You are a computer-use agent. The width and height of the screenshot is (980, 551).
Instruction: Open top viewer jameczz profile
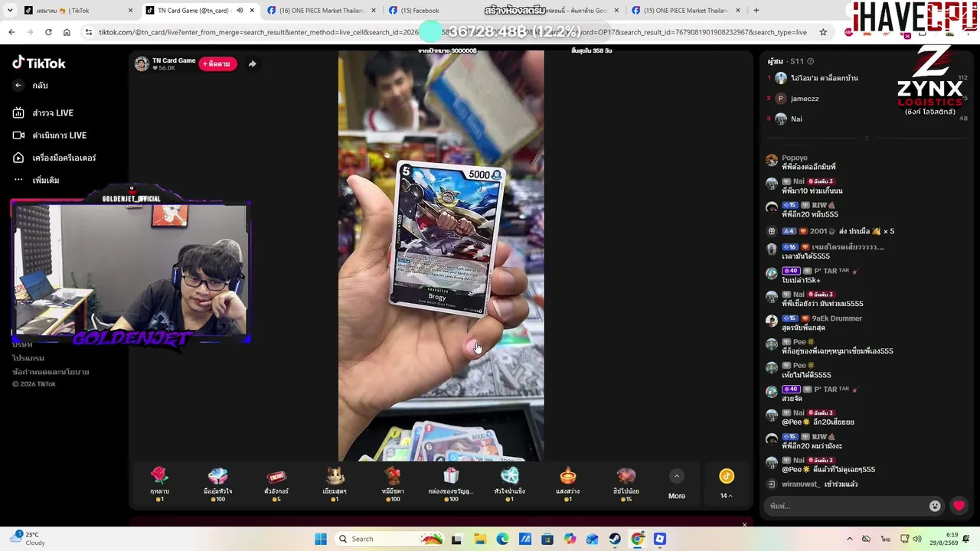805,99
